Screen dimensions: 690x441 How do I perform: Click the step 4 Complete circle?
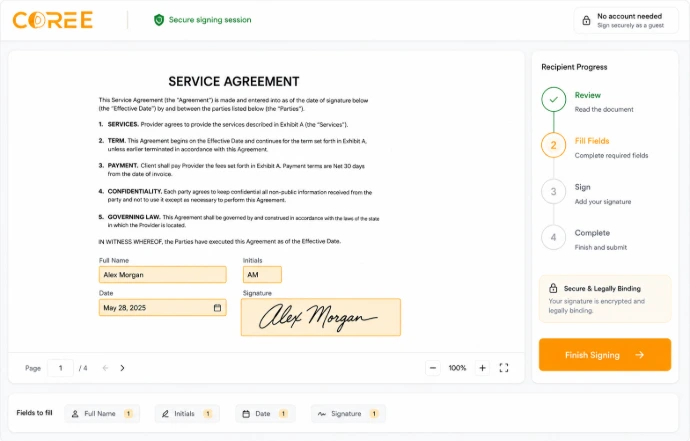(x=554, y=237)
